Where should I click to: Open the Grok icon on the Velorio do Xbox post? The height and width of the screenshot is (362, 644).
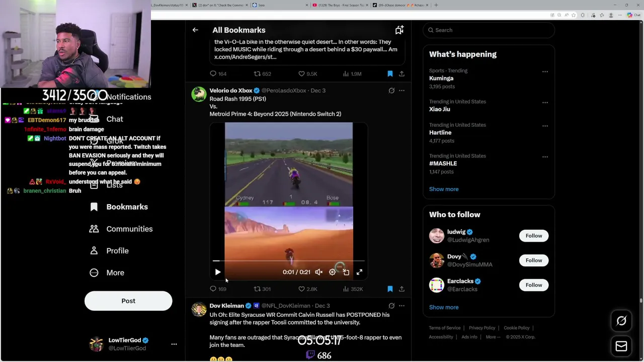[391, 90]
